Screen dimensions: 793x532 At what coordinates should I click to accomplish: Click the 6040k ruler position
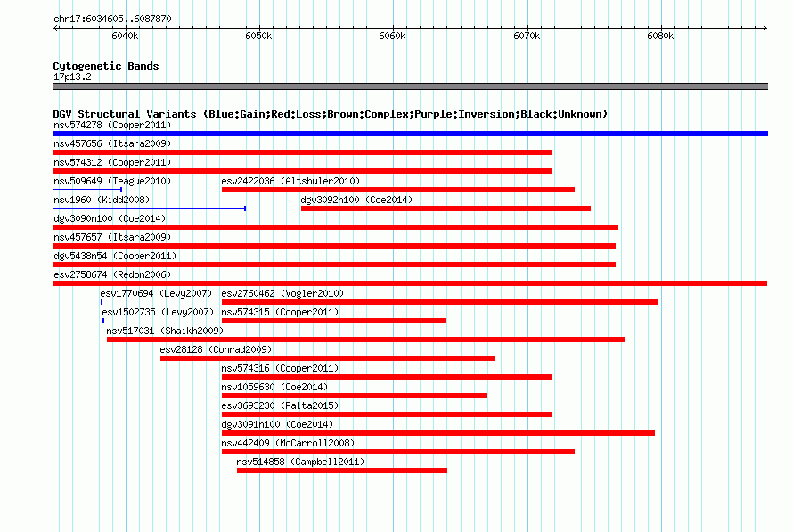pos(125,36)
